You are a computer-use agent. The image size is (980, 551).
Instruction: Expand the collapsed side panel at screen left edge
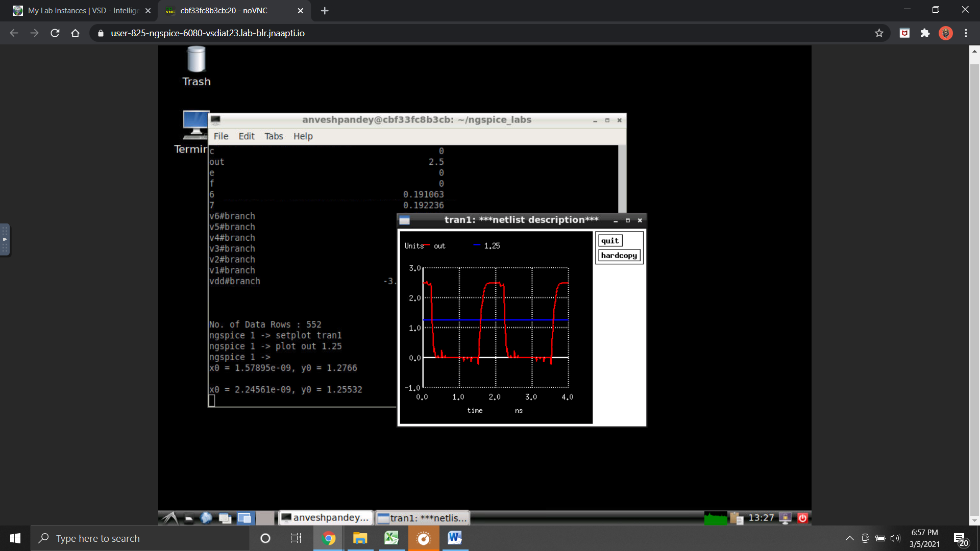click(x=6, y=239)
